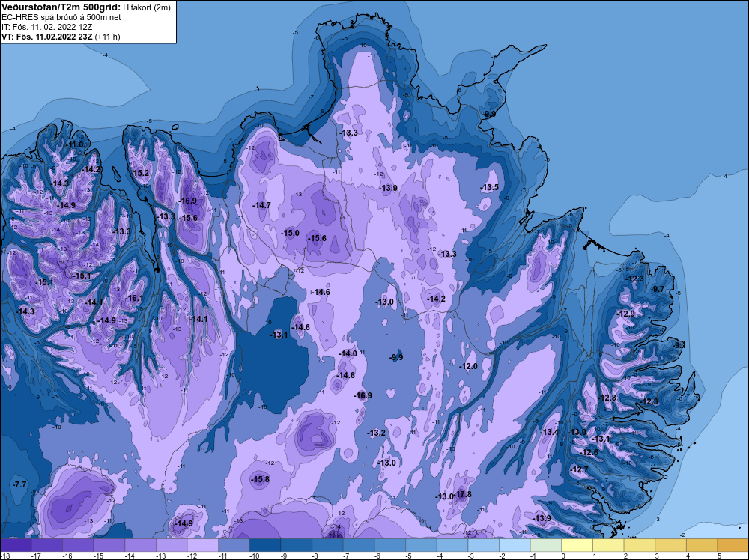Image resolution: width=749 pixels, height=560 pixels.
Task: Click the -7.7 temperature value in the southwest
Action: point(19,484)
